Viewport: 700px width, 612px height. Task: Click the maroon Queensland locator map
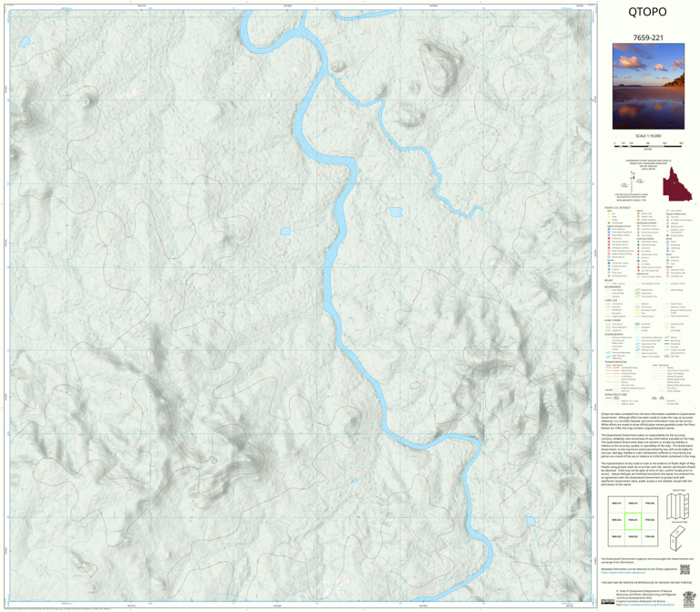[x=677, y=184]
